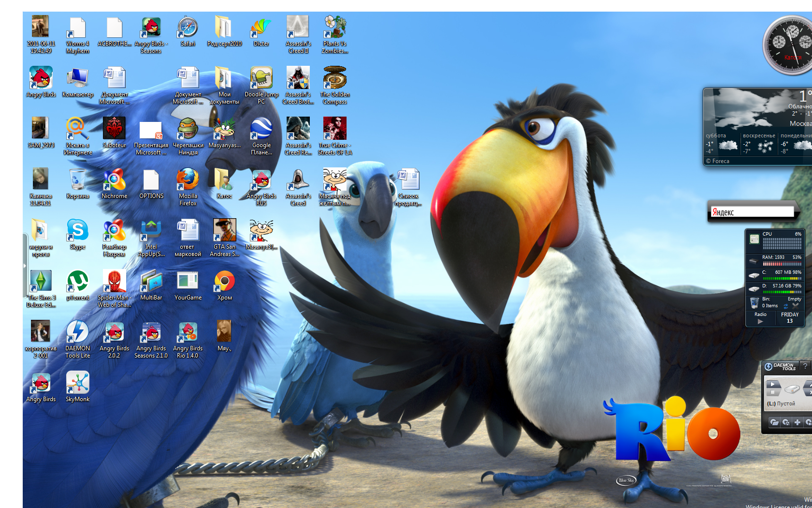This screenshot has height=508, width=812.
Task: Select the OPTIONS file icon
Action: (x=151, y=183)
